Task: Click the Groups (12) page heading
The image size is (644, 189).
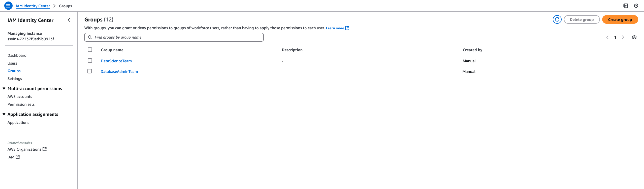Action: pos(99,20)
